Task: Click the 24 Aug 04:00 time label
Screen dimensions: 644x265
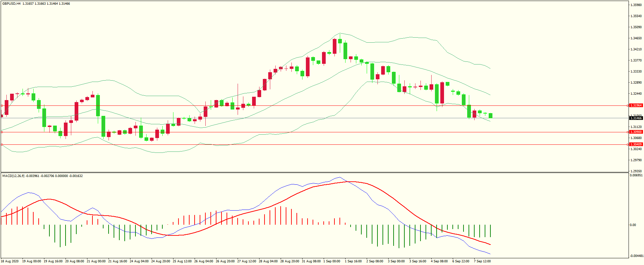Action: tap(139, 261)
